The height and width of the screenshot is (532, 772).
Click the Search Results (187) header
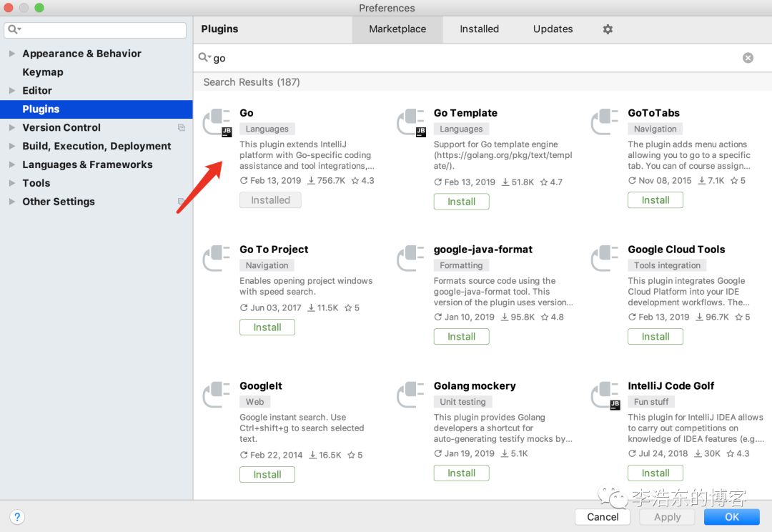[252, 82]
